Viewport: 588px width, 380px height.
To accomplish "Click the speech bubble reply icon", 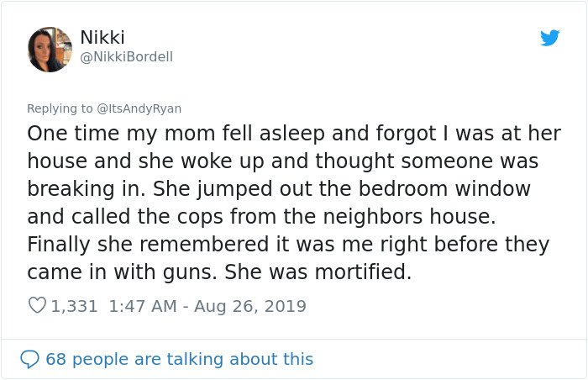I will click(29, 359).
